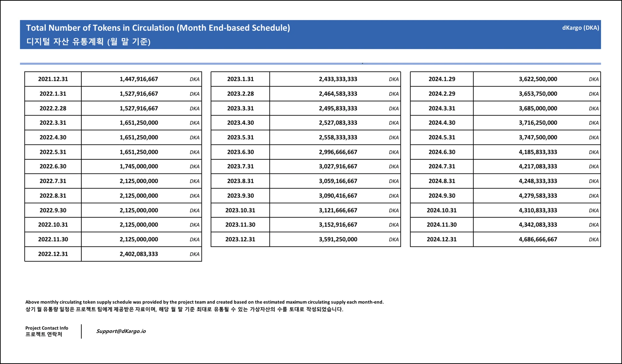Click the Total Number of Tokens title
This screenshot has width=622, height=364.
tap(158, 28)
